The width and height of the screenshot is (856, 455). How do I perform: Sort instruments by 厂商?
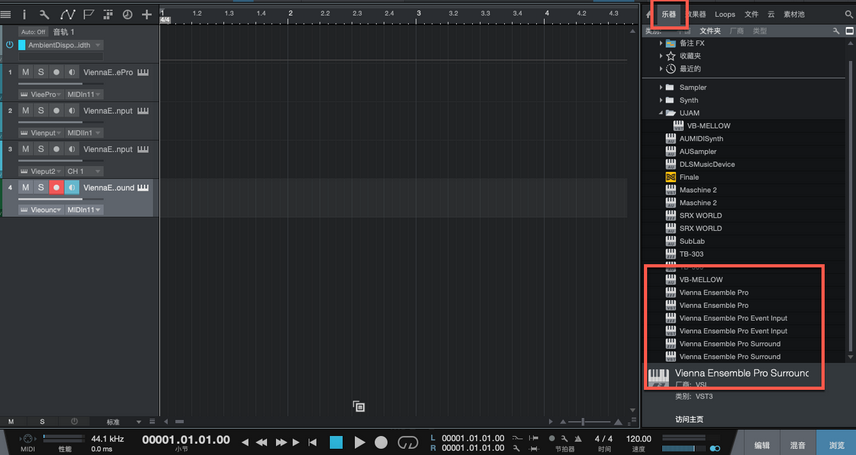click(x=736, y=31)
